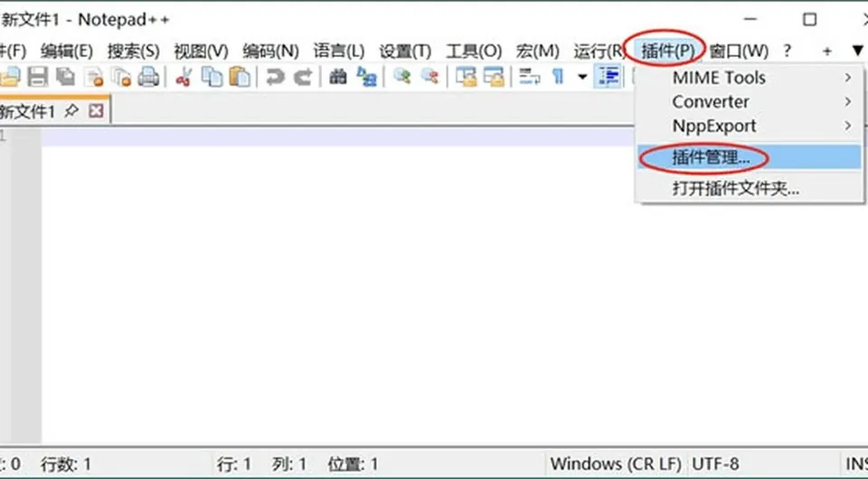
Task: Open Find with the binoculars icon
Action: [337, 77]
